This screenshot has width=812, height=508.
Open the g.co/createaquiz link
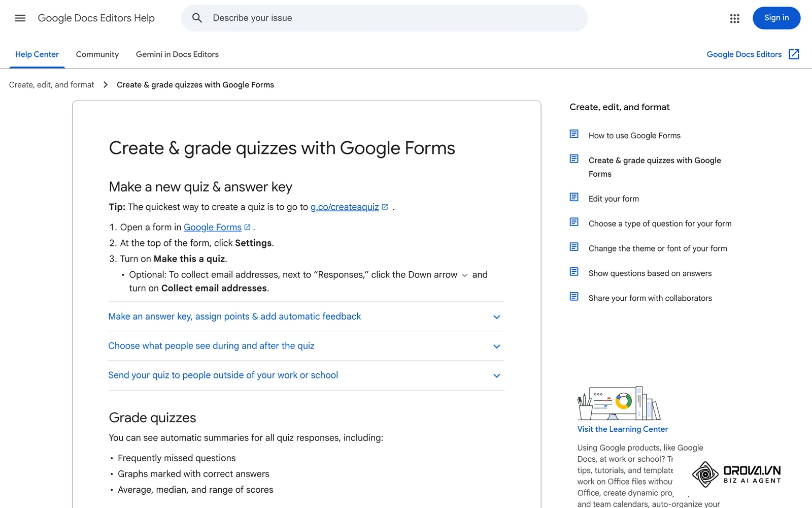(345, 207)
